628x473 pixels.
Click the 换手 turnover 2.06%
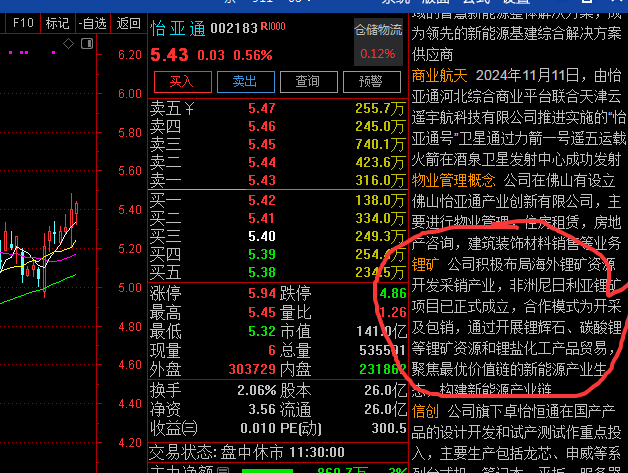pos(257,390)
